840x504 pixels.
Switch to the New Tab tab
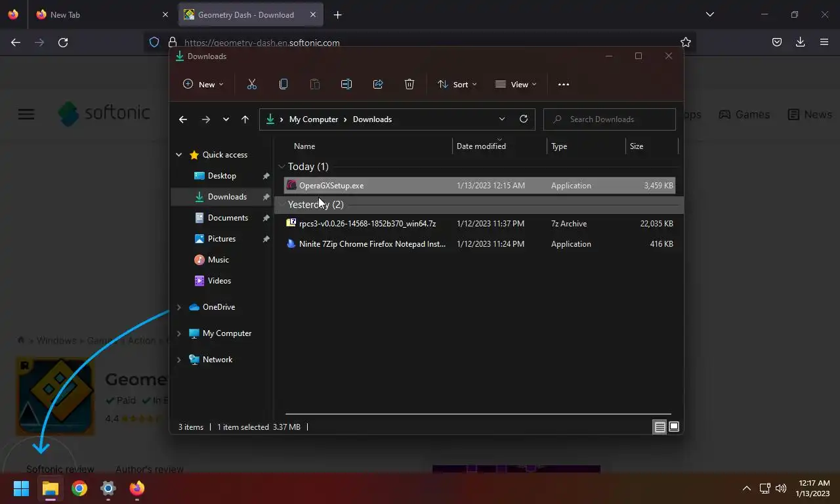[102, 14]
